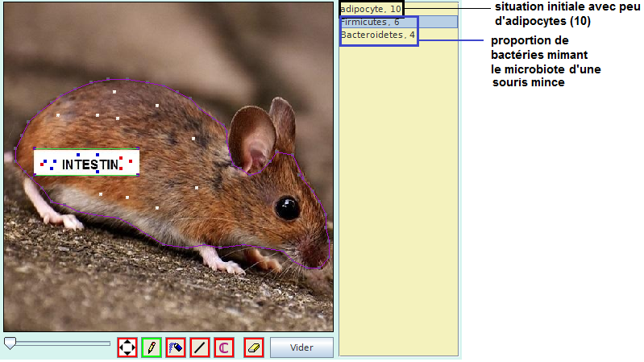Select the Eraser tool
This screenshot has height=362, width=644.
pos(254,347)
